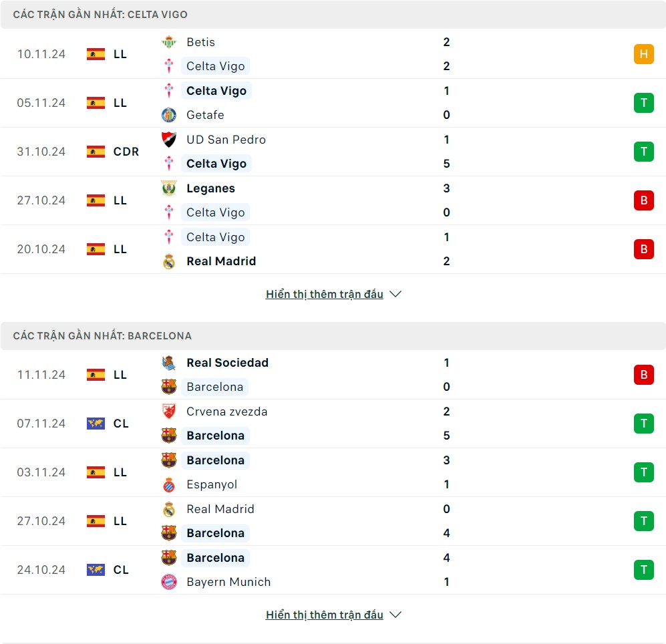This screenshot has width=666, height=644.
Task: Select the Real Madrid vs Barcelona 0-4 match
Action: [334, 521]
